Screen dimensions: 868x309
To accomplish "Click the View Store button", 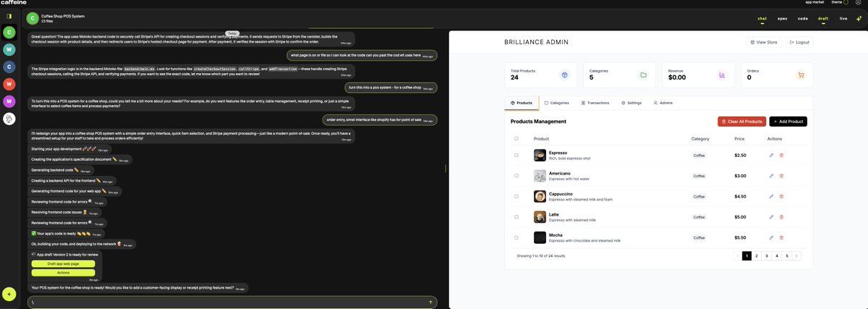I will coord(764,43).
